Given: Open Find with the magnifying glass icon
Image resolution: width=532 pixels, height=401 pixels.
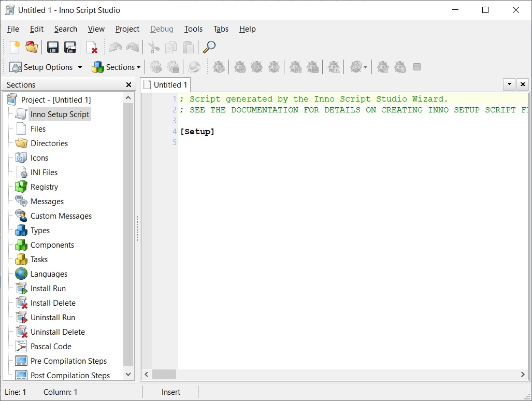Looking at the screenshot, I should (209, 47).
